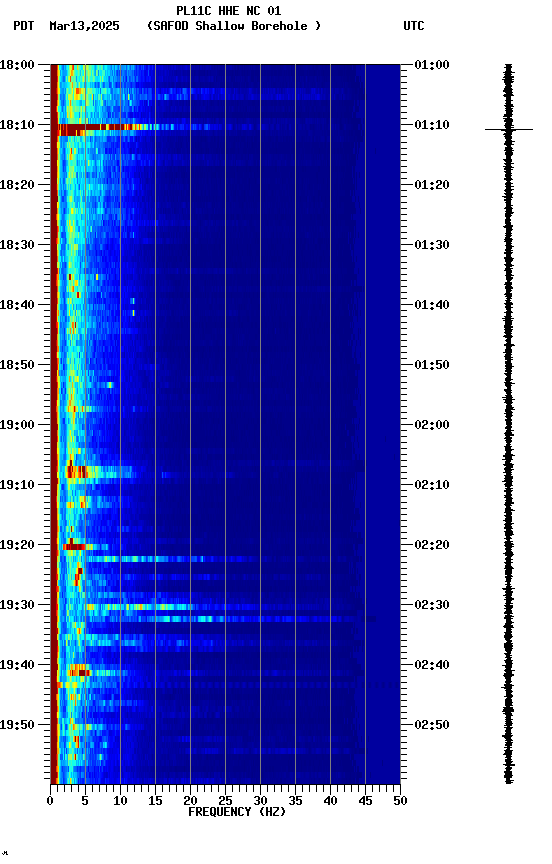Click the 0 Hz frequency axis label
The image size is (552, 864).
coord(50,801)
